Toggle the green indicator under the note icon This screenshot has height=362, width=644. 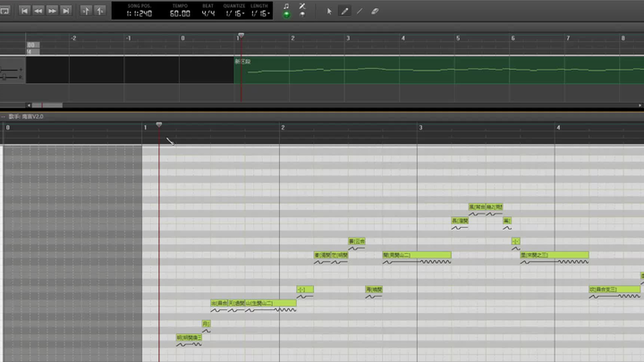coord(286,15)
